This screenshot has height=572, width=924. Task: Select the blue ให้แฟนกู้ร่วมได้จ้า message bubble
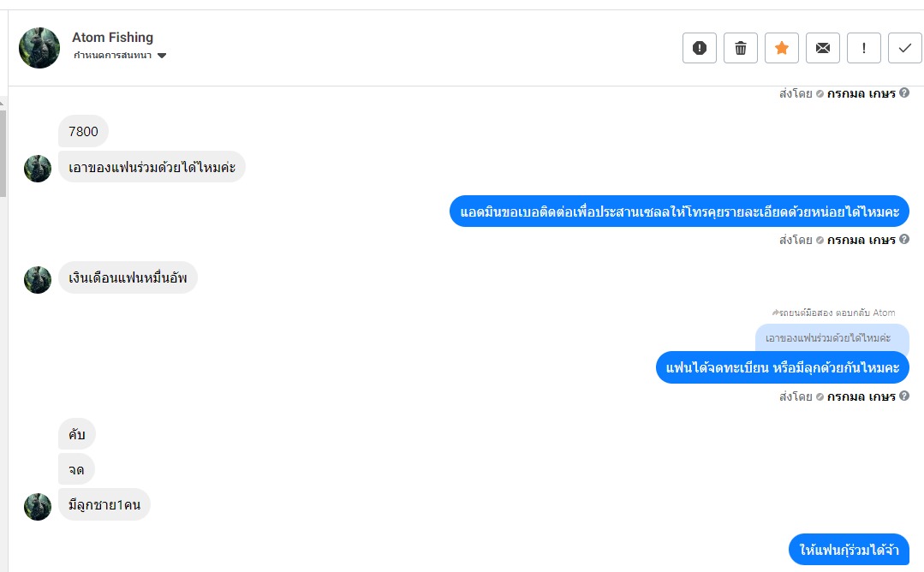pos(849,551)
